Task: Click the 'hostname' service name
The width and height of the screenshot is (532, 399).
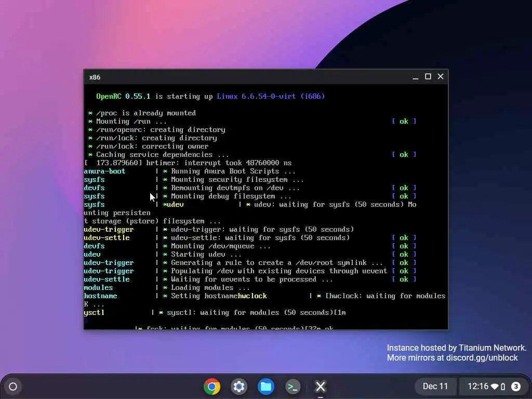Action: [x=100, y=296]
